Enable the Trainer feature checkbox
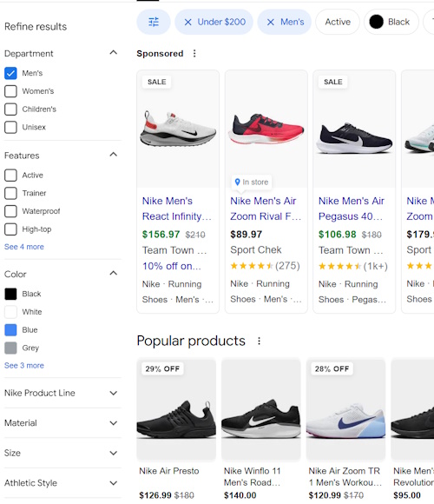This screenshot has width=434, height=504. (10, 193)
